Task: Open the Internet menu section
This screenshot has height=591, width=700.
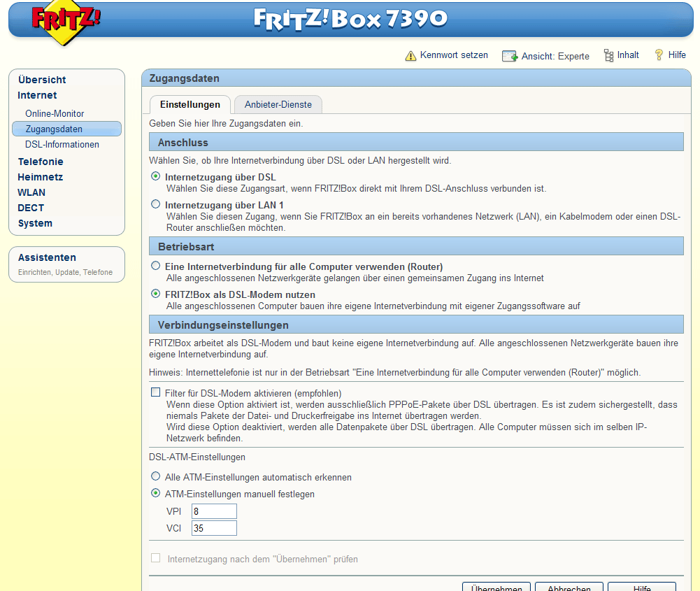Action: click(37, 95)
